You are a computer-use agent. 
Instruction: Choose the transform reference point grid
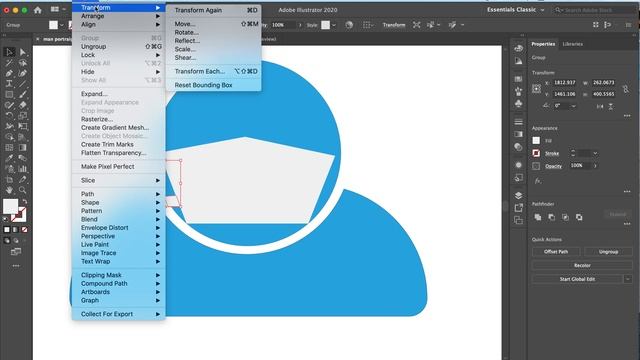(536, 88)
